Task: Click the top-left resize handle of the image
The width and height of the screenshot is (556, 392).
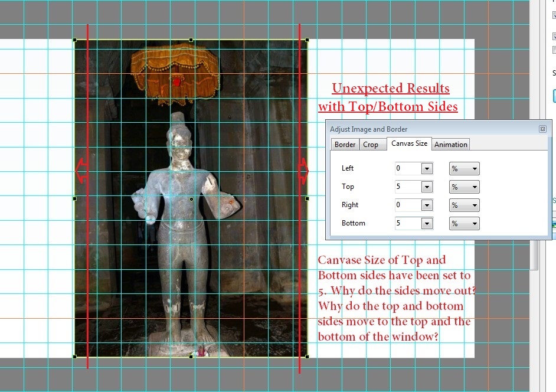Action: point(75,40)
